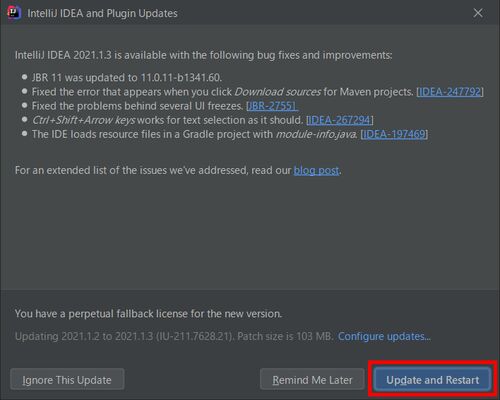Click the 'Ctrl+Shift+Arrow keys' italic text
This screenshot has width=500, height=400.
point(84,120)
